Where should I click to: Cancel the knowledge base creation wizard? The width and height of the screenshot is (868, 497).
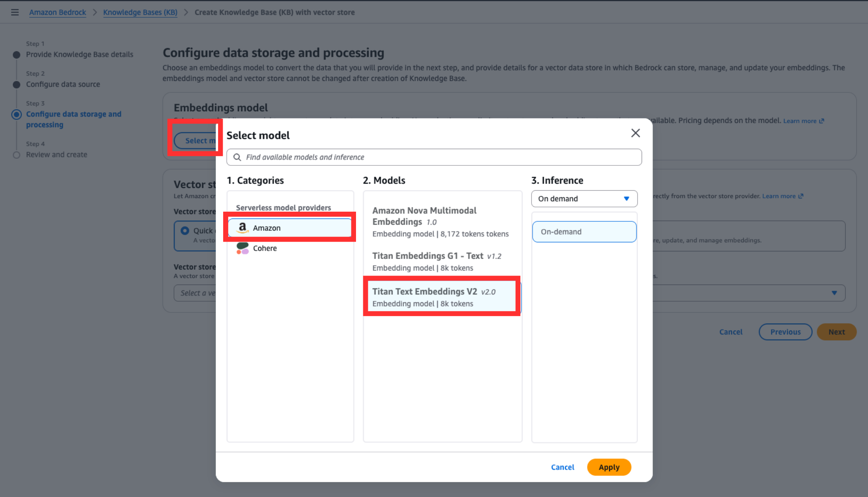(731, 332)
